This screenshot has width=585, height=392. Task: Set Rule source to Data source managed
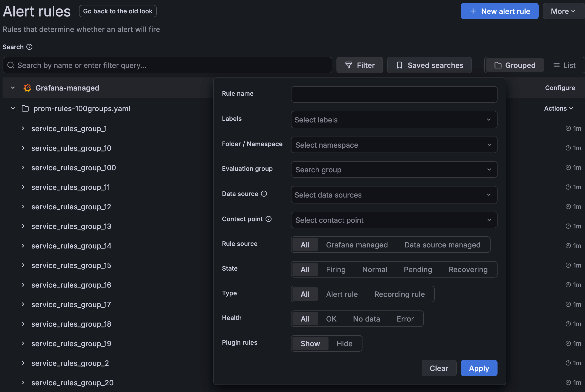pos(442,245)
